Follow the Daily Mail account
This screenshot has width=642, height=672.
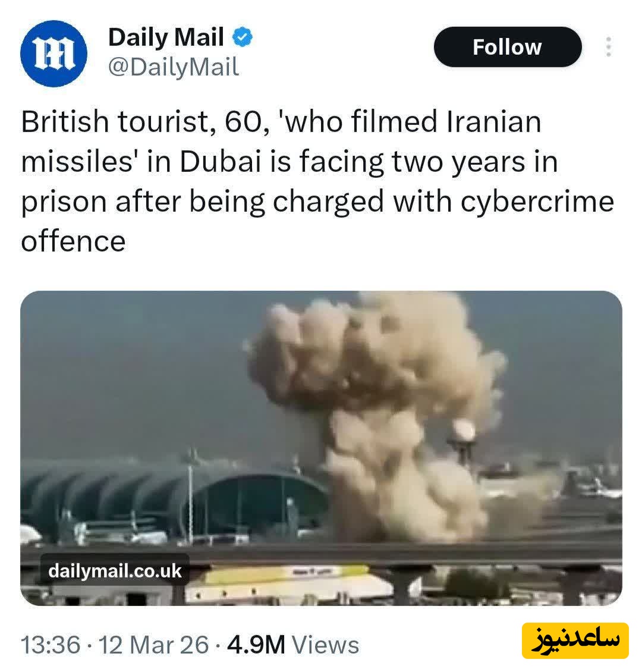click(x=508, y=47)
